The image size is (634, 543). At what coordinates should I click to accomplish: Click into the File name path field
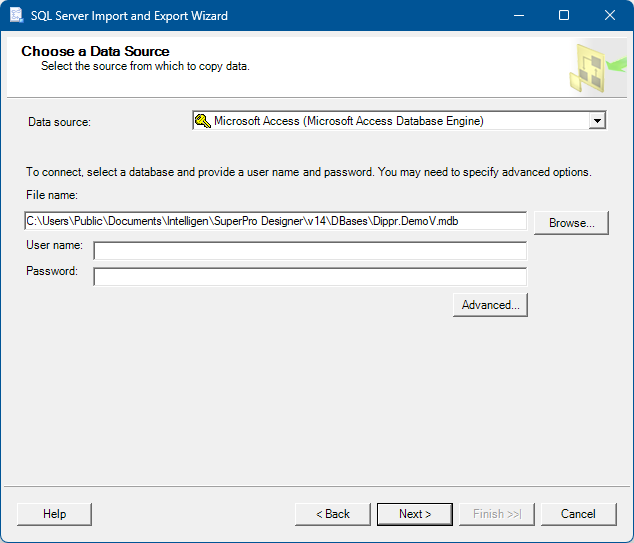(275, 221)
